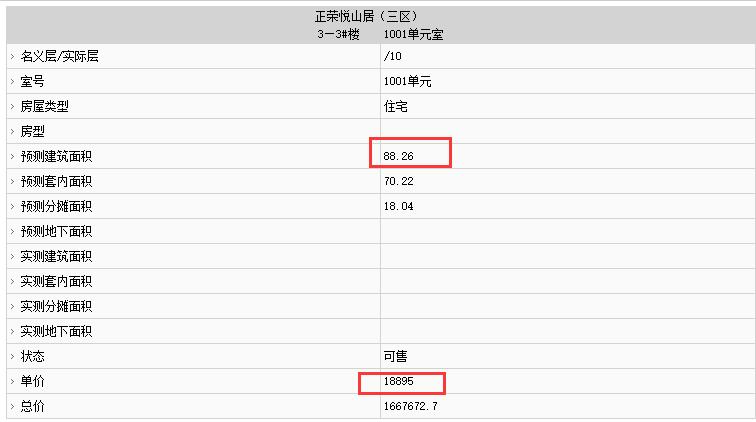Expand the 预测地下面积 row chevron
Viewport: 756px width, 422px height.
13,232
